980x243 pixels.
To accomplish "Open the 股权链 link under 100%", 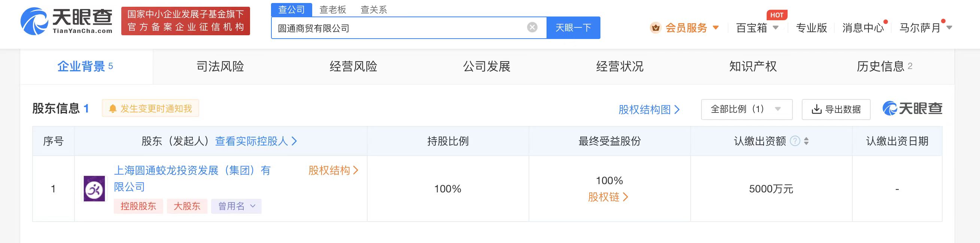I will coord(608,197).
